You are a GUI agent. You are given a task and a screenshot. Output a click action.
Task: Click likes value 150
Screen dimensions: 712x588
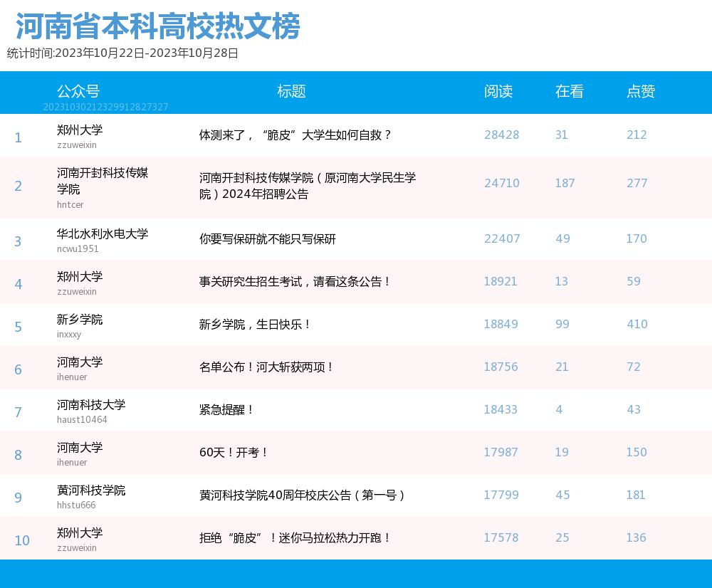click(x=637, y=452)
